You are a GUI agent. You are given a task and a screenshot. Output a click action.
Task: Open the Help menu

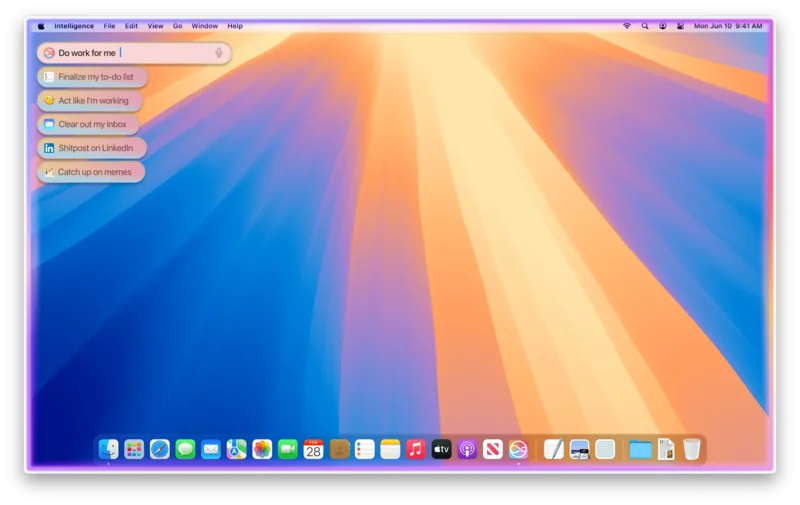coord(235,26)
